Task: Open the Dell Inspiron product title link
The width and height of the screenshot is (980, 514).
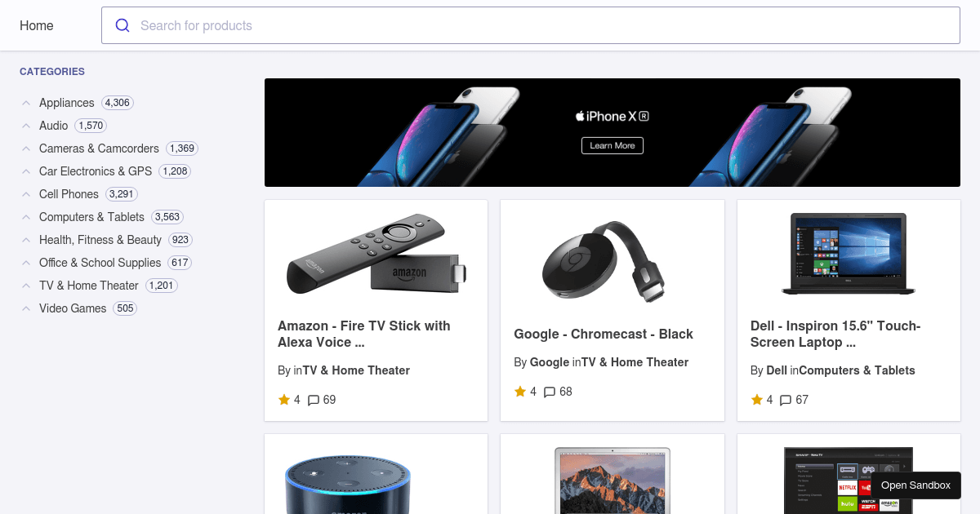Action: click(835, 334)
